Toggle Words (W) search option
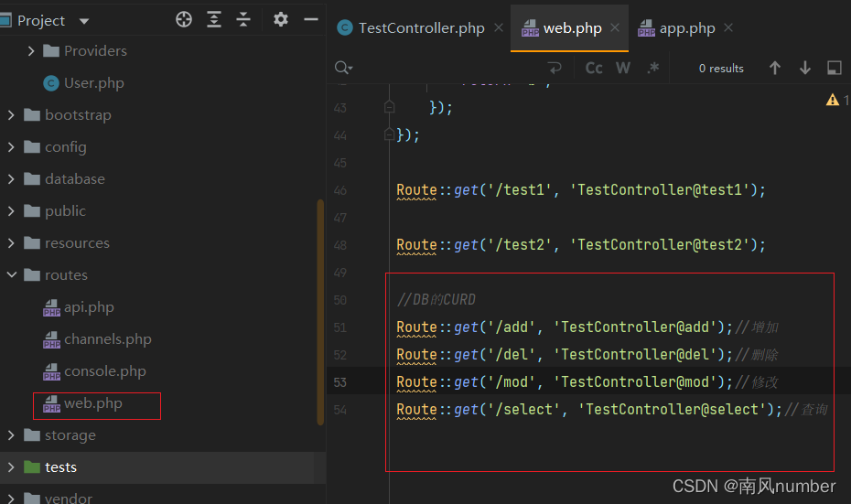The height and width of the screenshot is (504, 851). click(623, 68)
